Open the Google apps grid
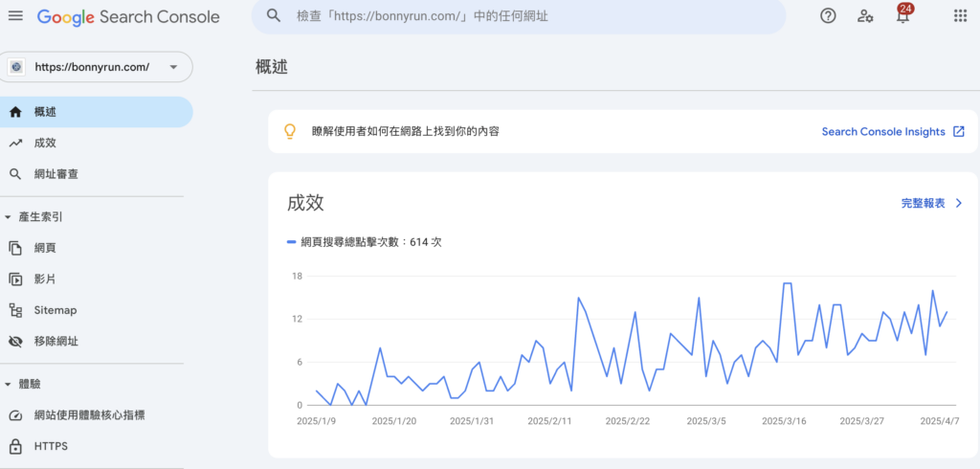The image size is (980, 469). [960, 16]
